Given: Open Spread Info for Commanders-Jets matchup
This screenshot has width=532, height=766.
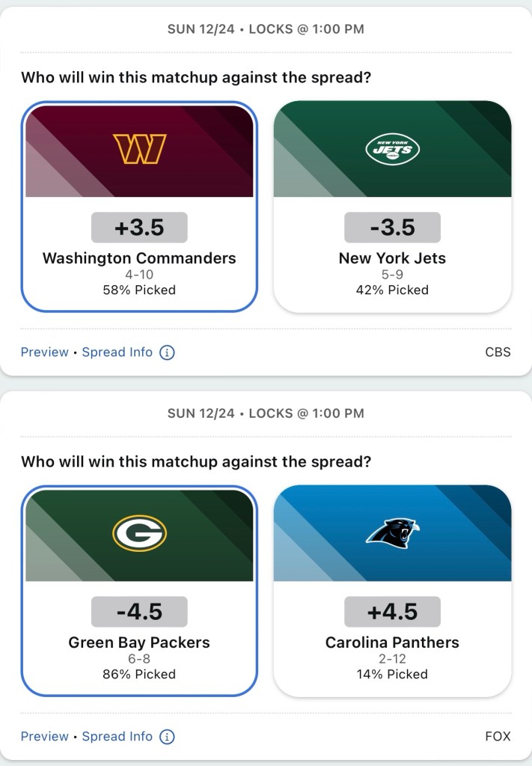Looking at the screenshot, I should click(x=117, y=352).
